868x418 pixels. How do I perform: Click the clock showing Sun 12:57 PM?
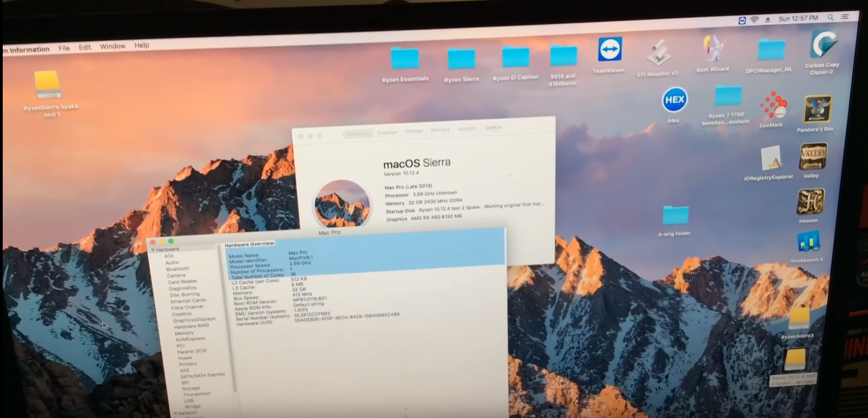pyautogui.click(x=798, y=18)
